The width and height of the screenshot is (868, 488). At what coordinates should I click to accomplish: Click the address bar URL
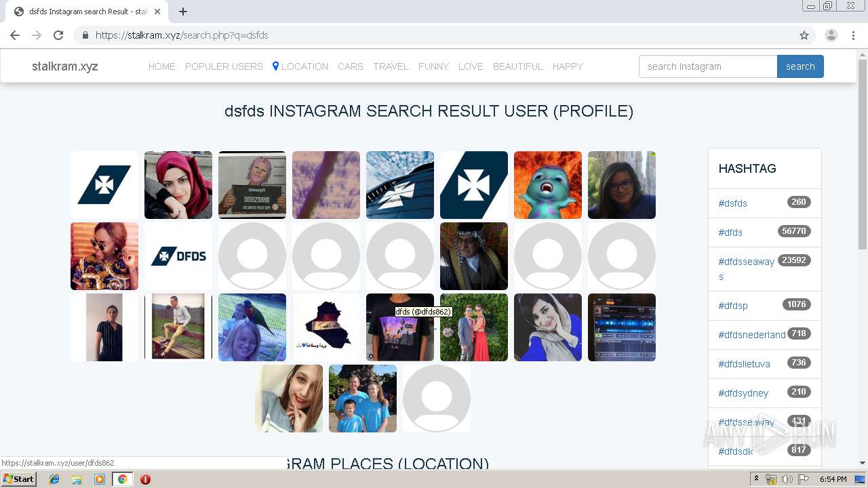point(182,35)
